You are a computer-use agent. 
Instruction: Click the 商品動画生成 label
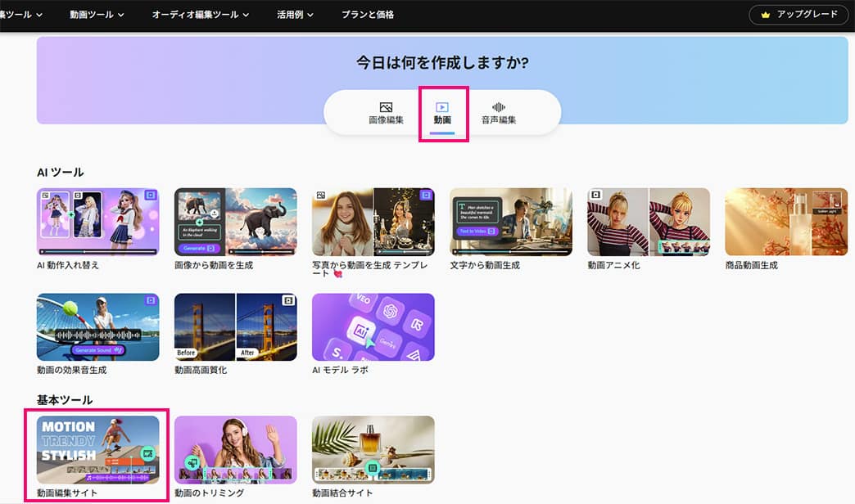click(751, 265)
